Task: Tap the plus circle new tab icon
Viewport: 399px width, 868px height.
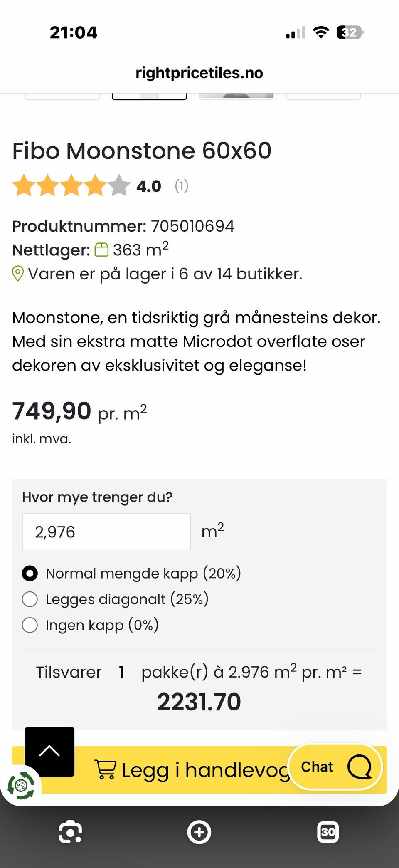Action: 199,832
